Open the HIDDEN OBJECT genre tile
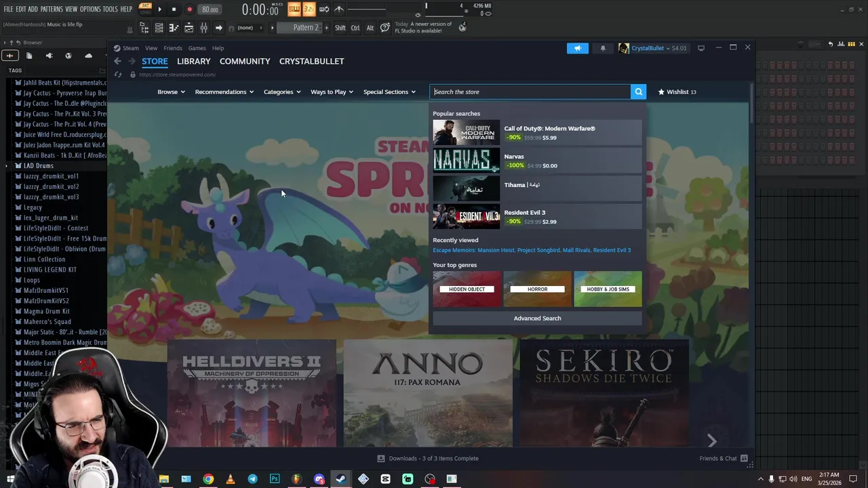 pyautogui.click(x=467, y=289)
